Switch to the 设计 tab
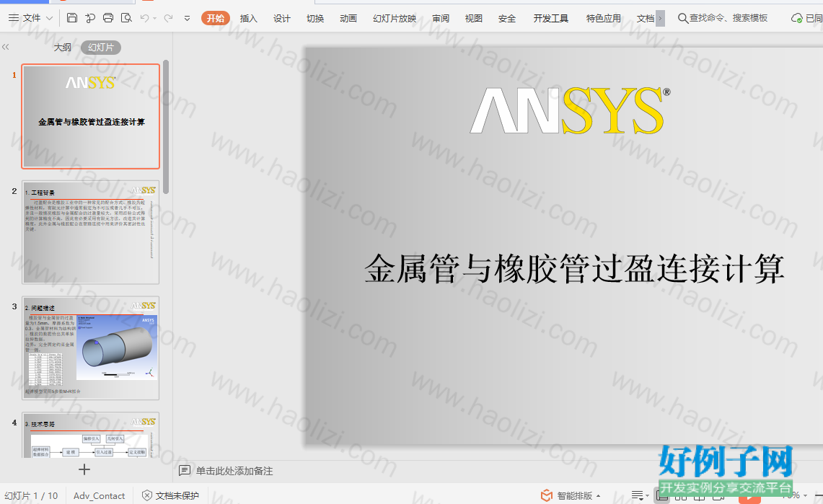 (x=282, y=18)
